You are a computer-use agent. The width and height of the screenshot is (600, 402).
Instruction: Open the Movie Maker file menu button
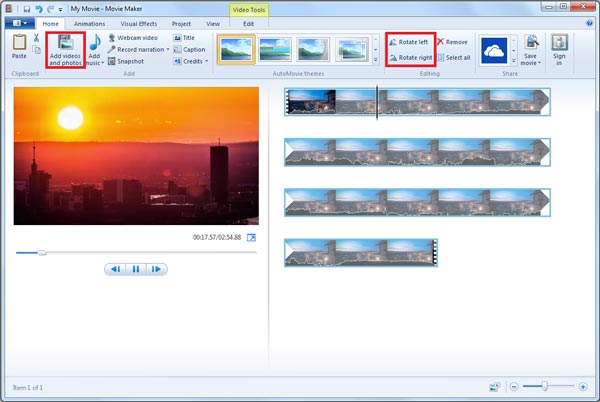tap(20, 23)
